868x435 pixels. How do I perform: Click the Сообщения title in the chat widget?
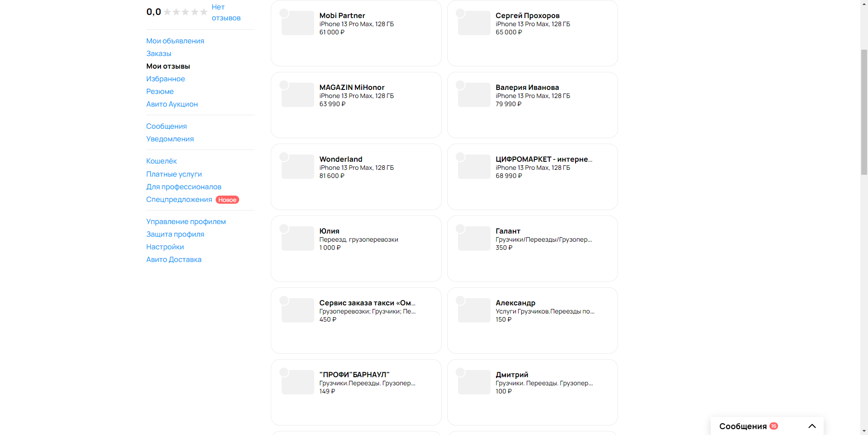click(x=743, y=426)
